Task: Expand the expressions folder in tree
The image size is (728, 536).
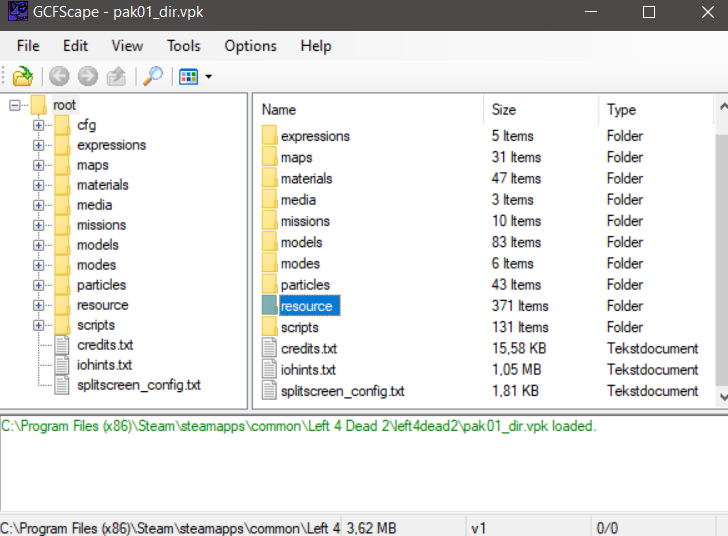Action: (x=39, y=145)
